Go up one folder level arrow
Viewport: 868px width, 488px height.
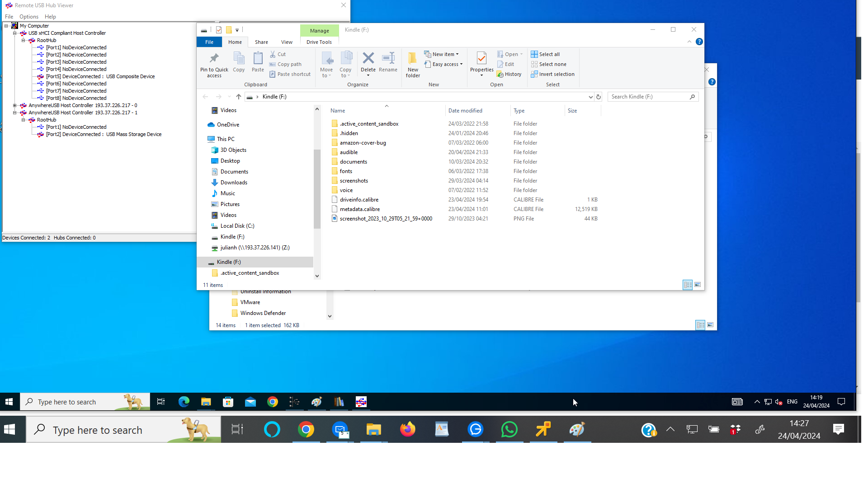[x=239, y=97]
